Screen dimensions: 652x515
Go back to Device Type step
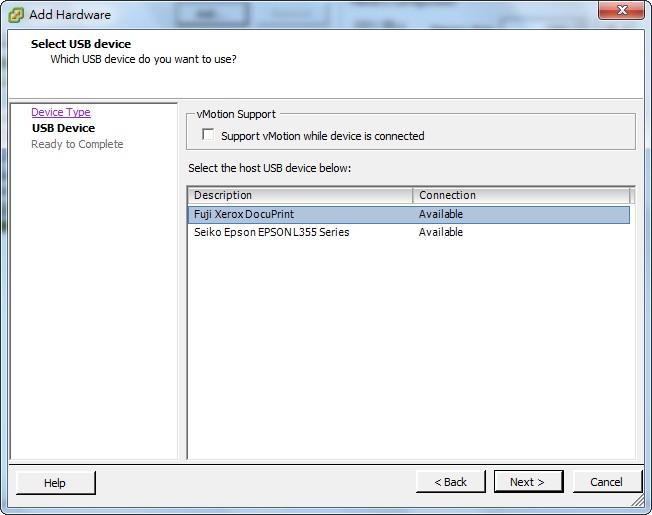pos(61,112)
